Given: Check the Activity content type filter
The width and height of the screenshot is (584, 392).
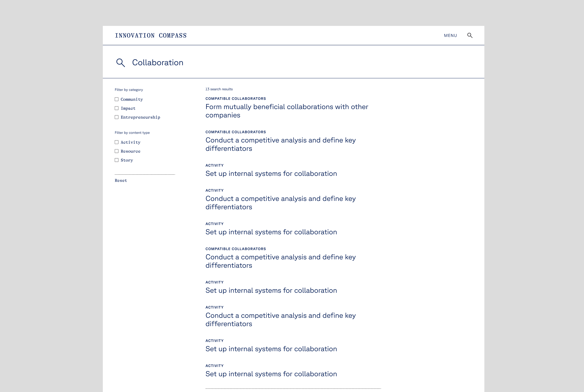Looking at the screenshot, I should [117, 142].
